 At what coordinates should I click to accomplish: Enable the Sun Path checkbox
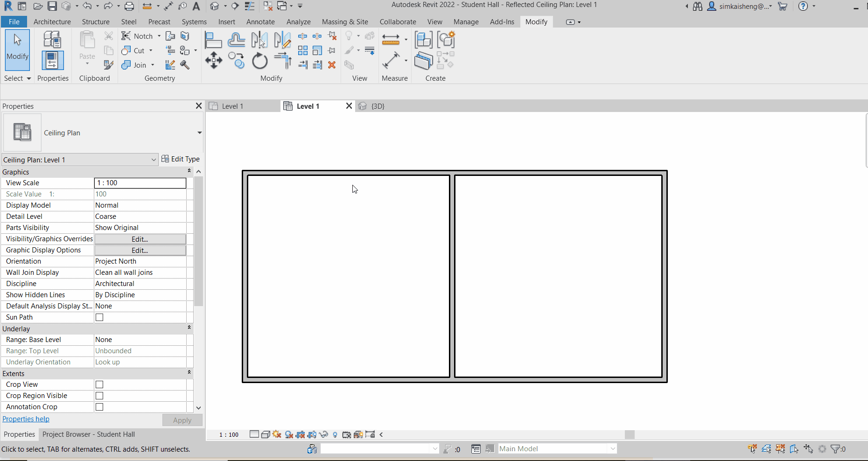click(99, 317)
